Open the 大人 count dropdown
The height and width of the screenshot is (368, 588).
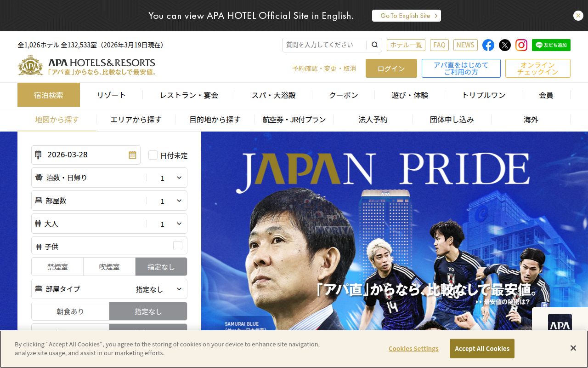coord(109,224)
